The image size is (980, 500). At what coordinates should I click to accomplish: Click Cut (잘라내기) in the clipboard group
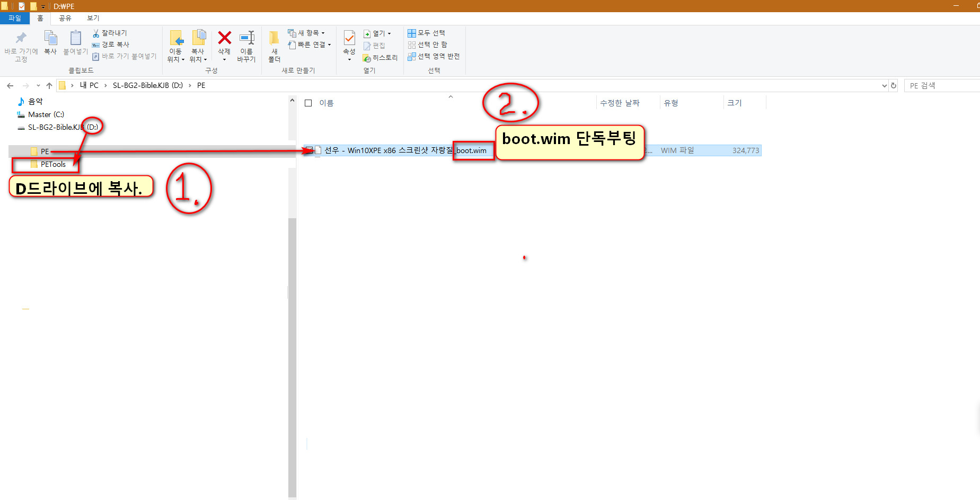[110, 33]
